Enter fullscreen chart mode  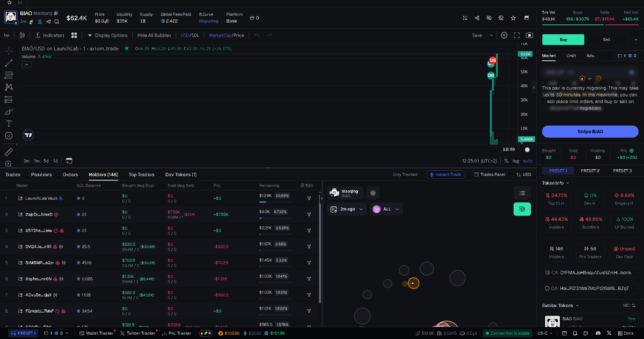tap(517, 35)
